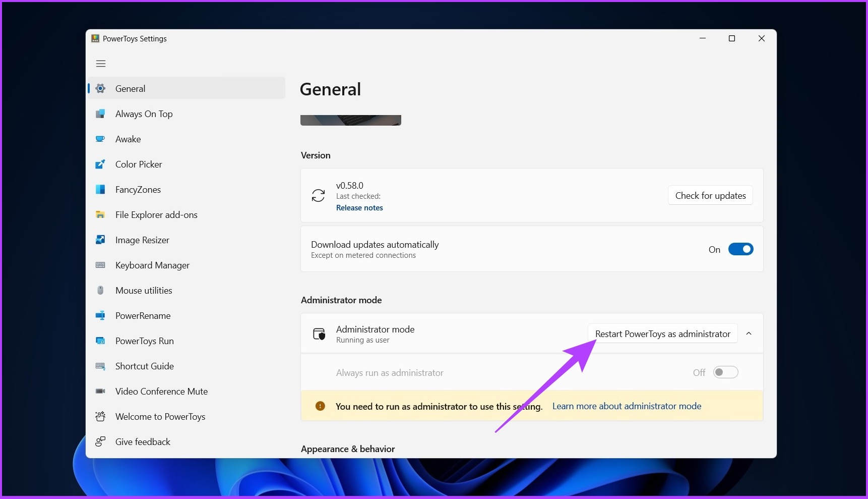
Task: Click Check for updates button
Action: point(710,195)
